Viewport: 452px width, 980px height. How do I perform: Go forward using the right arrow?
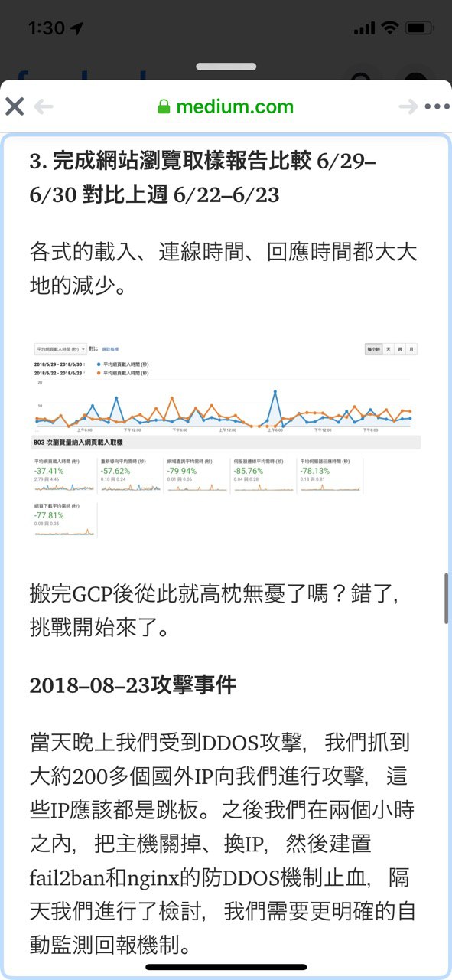click(408, 107)
